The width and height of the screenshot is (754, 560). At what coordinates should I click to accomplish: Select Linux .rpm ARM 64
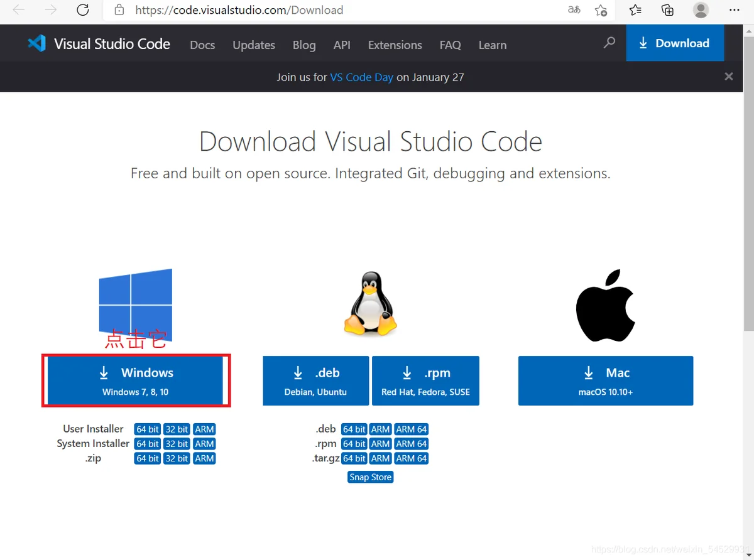point(412,444)
